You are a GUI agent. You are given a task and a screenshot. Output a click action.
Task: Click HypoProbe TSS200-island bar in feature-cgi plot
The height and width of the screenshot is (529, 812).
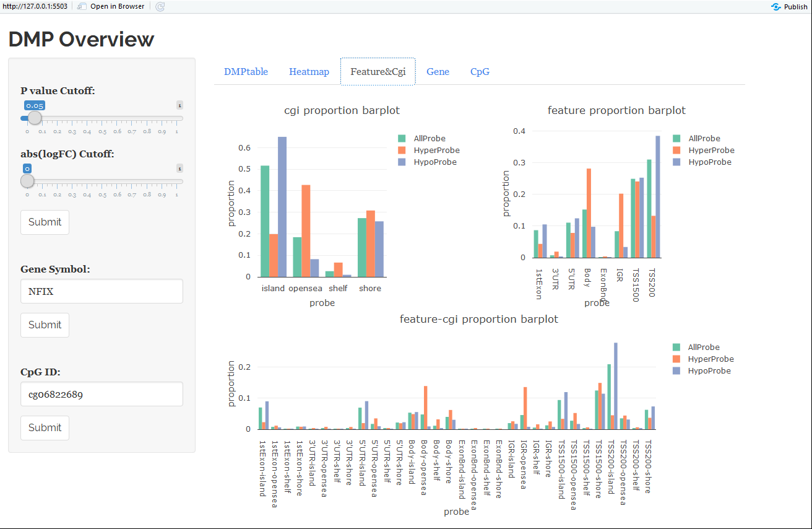[x=616, y=386]
